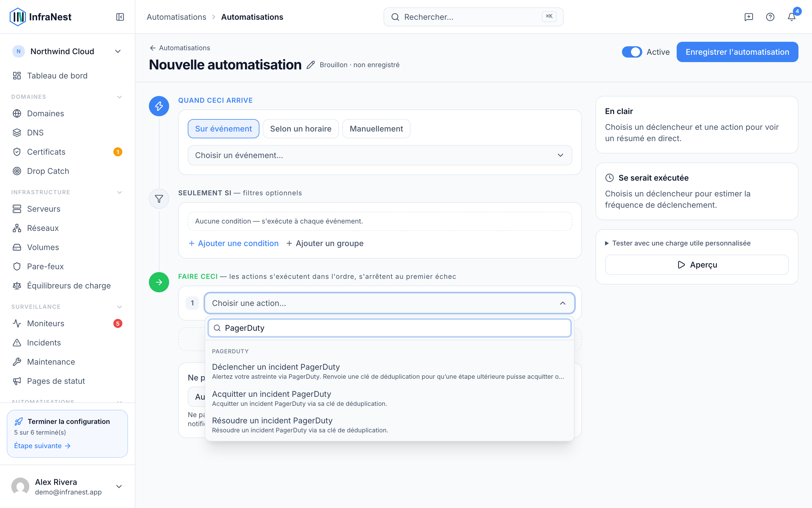This screenshot has height=508, width=812.
Task: Click the Volumes disk icon
Action: (17, 247)
